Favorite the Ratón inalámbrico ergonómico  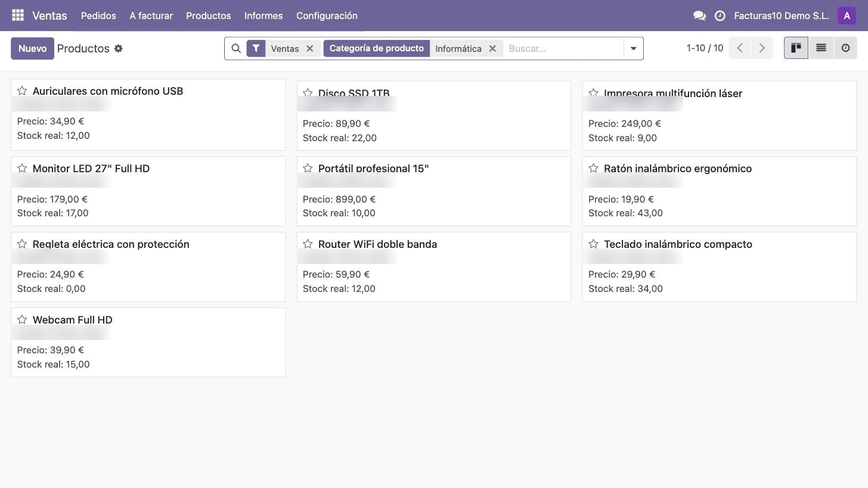point(593,168)
